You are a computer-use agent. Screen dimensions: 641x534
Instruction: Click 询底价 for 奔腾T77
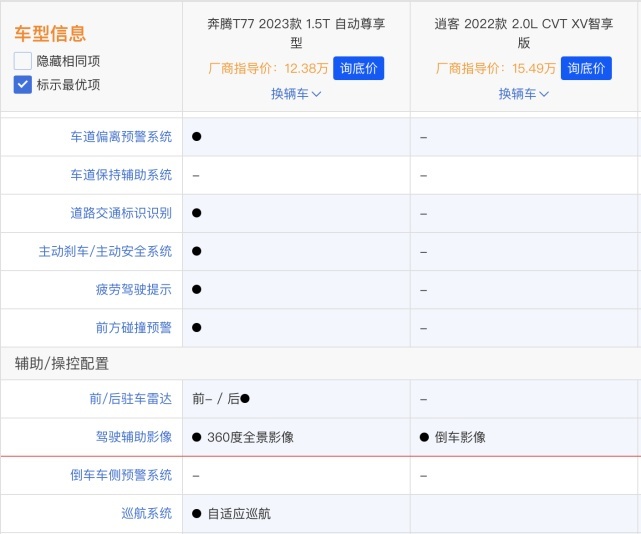pyautogui.click(x=358, y=68)
